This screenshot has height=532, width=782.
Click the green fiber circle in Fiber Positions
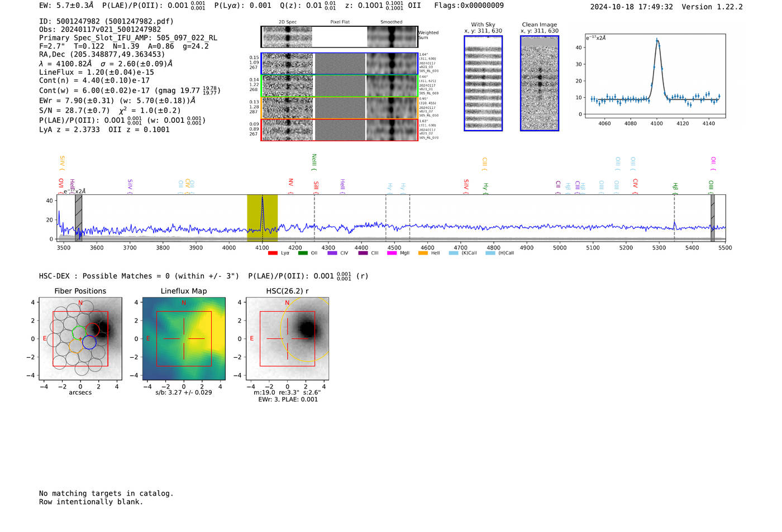tap(80, 333)
